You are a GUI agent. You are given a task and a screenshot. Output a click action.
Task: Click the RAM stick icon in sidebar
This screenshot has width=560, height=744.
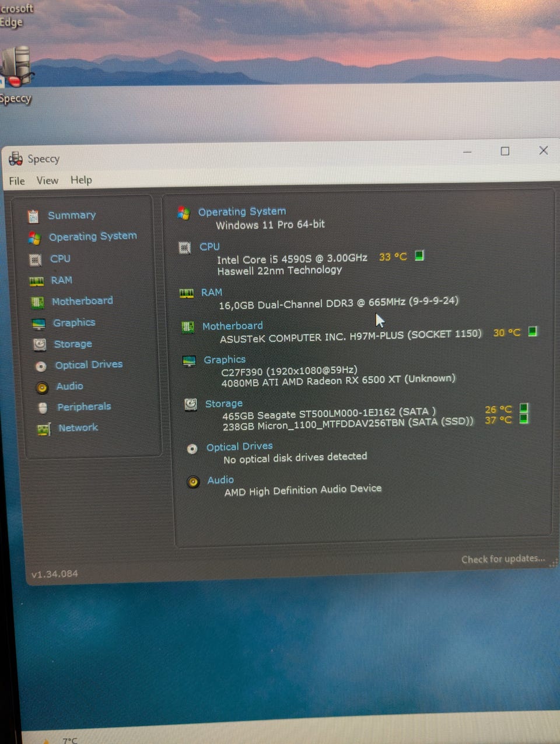tap(36, 281)
